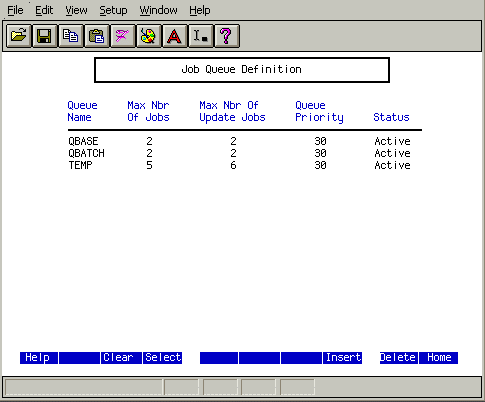
Task: Click the Help function key button
Action: coord(39,358)
